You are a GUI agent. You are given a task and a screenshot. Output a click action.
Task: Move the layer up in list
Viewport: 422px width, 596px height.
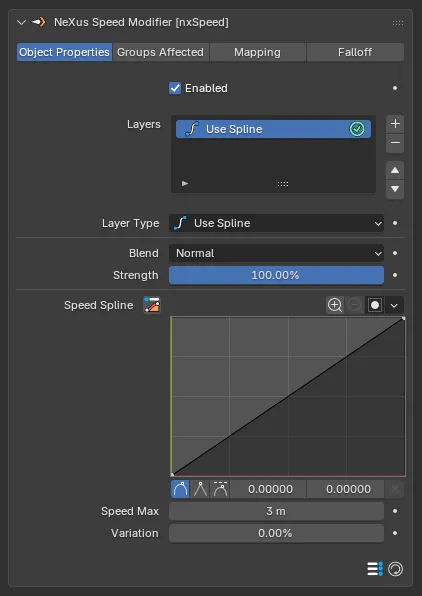395,170
